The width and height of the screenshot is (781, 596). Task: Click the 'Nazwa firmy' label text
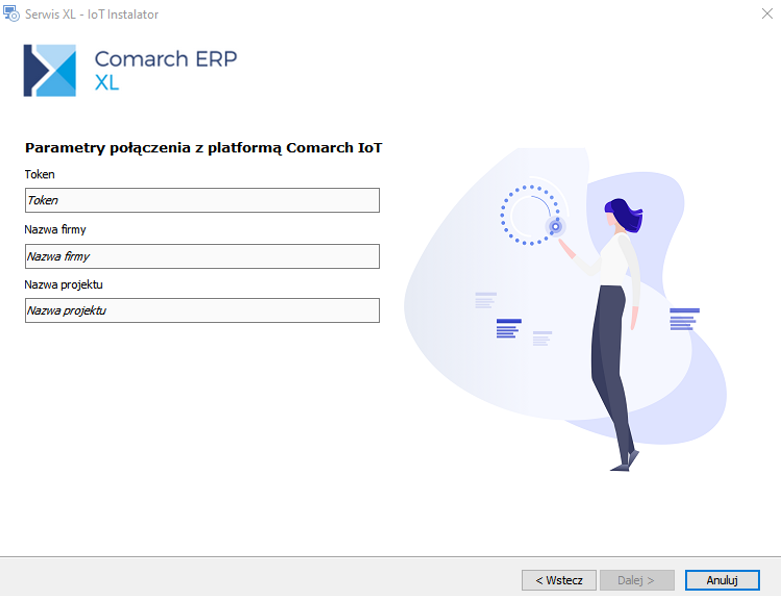pyautogui.click(x=55, y=230)
